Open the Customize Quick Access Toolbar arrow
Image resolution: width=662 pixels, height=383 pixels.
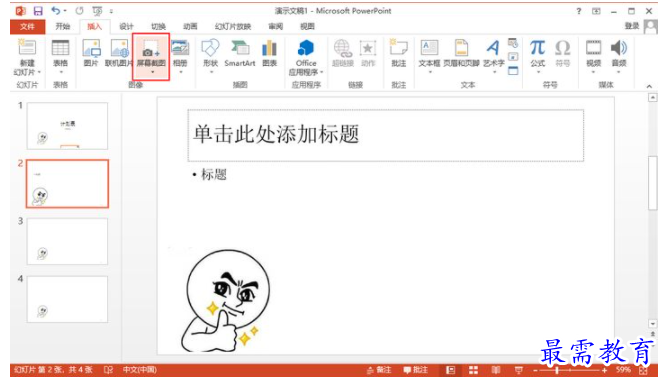[111, 11]
